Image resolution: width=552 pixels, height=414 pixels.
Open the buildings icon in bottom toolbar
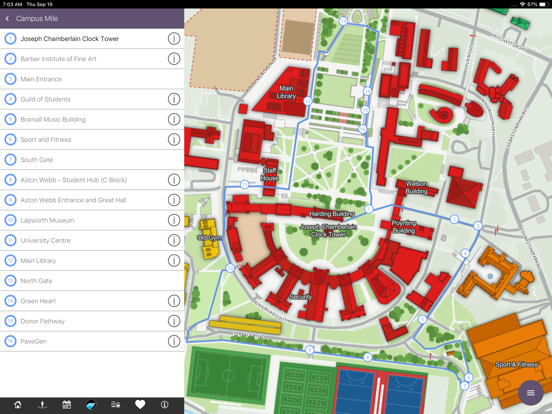tap(115, 405)
